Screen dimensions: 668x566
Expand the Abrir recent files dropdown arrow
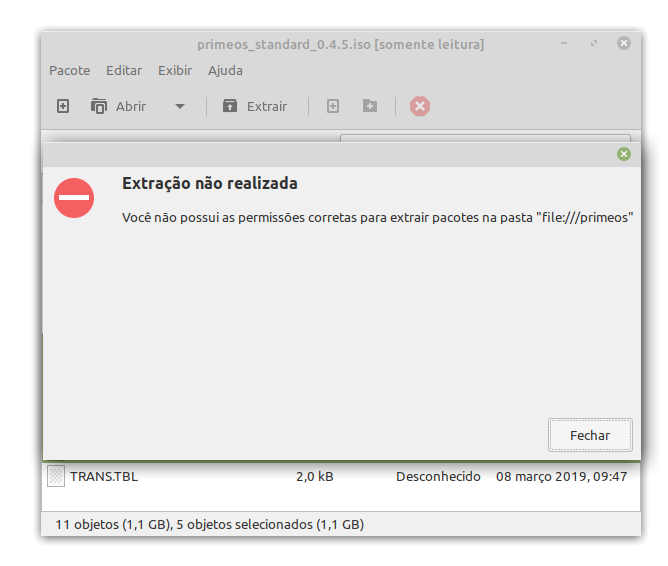tap(180, 106)
